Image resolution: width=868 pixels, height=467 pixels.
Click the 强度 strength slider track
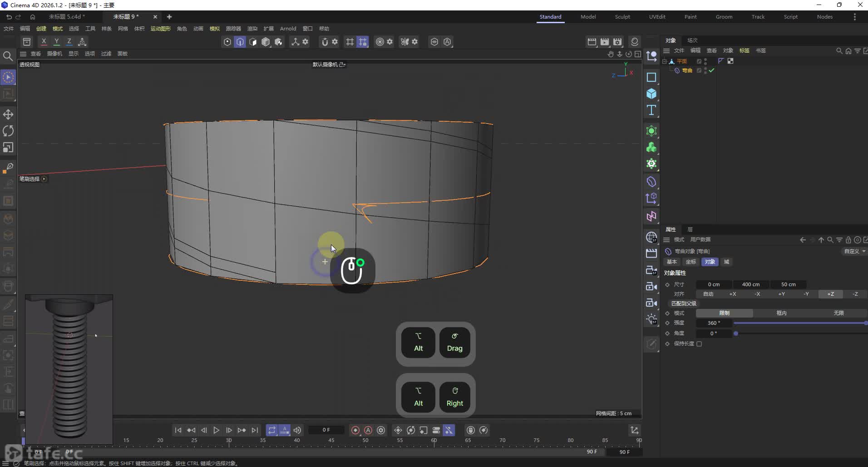pos(800,323)
